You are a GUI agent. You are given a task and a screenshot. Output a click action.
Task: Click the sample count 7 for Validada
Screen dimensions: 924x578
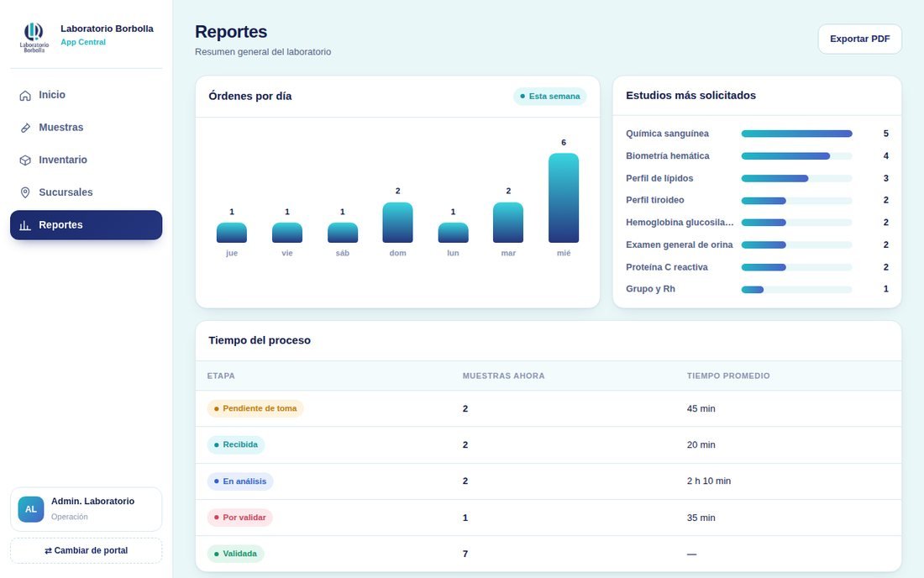pyautogui.click(x=465, y=554)
